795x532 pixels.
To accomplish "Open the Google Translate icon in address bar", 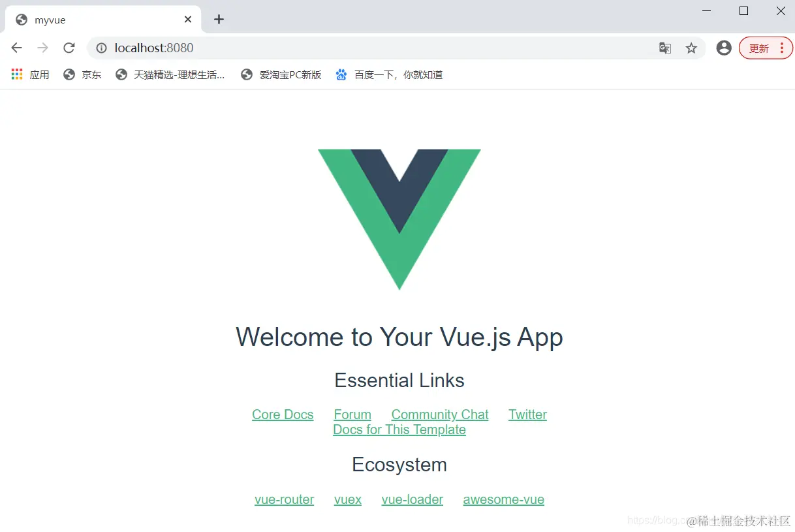I will tap(665, 48).
